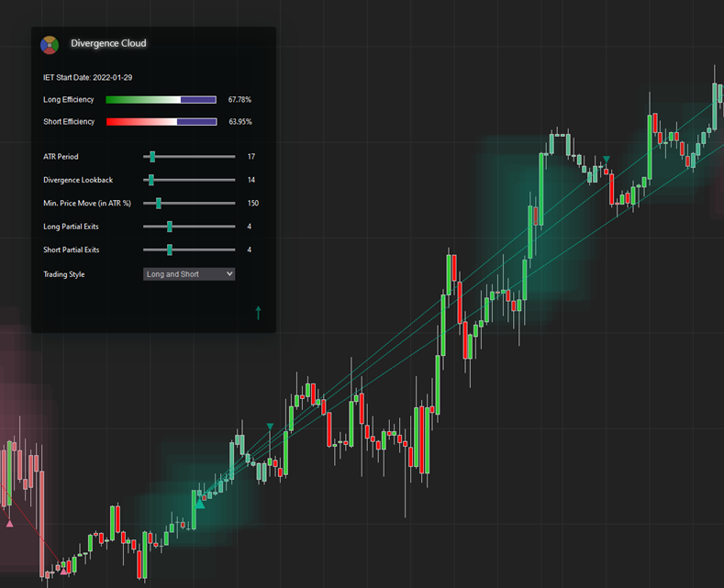
Task: Click the Short Partial Exits label
Action: point(71,250)
